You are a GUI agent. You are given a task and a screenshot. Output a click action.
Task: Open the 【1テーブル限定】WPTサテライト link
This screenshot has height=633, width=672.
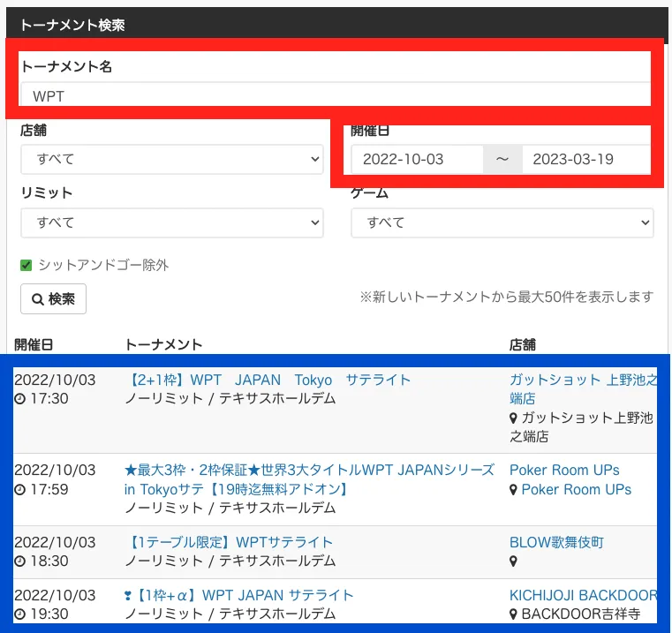[x=229, y=543]
